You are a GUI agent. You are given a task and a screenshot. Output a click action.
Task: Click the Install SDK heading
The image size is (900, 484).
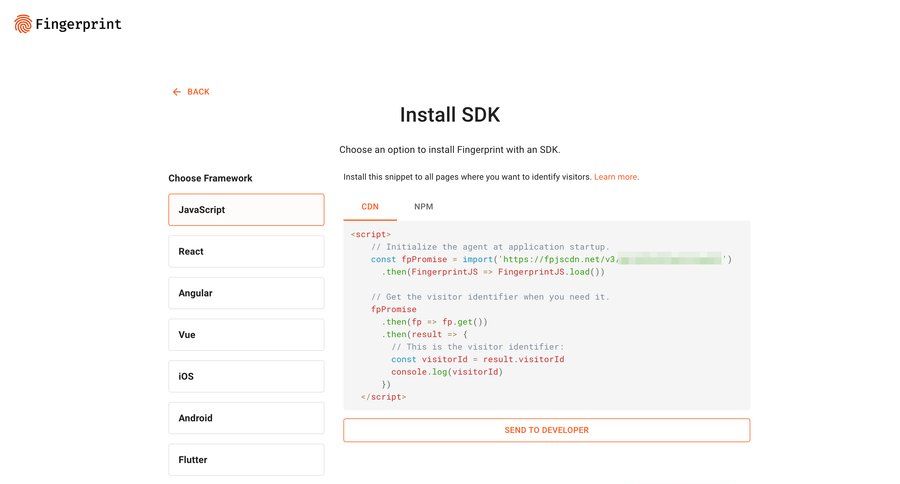[450, 115]
